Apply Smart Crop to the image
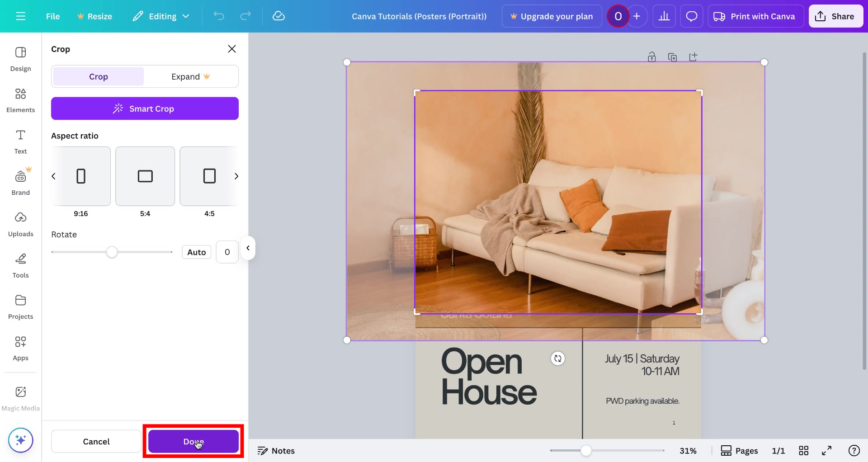 (145, 108)
